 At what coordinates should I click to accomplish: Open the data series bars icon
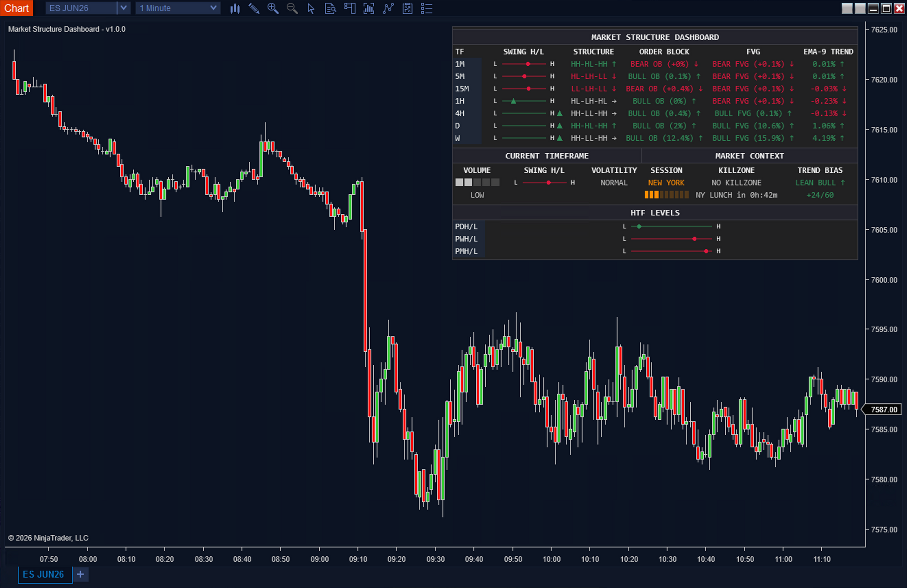pos(369,8)
